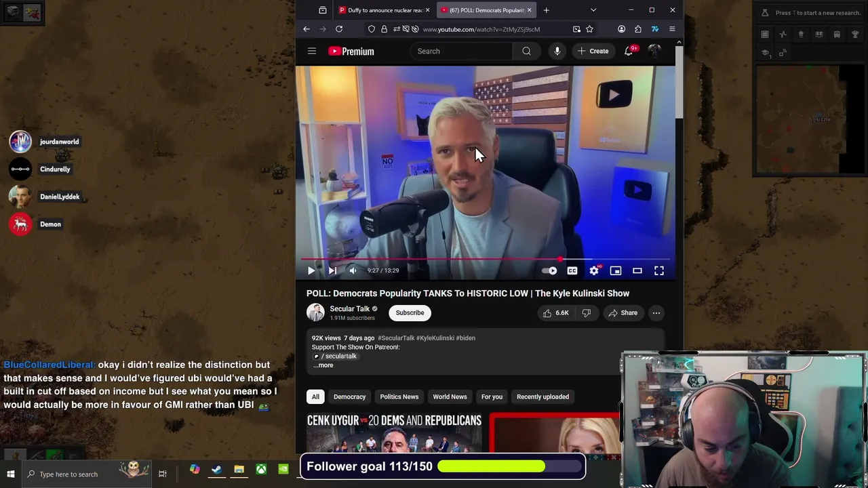This screenshot has width=868, height=488.
Task: Like the video with thumbs up
Action: click(555, 313)
